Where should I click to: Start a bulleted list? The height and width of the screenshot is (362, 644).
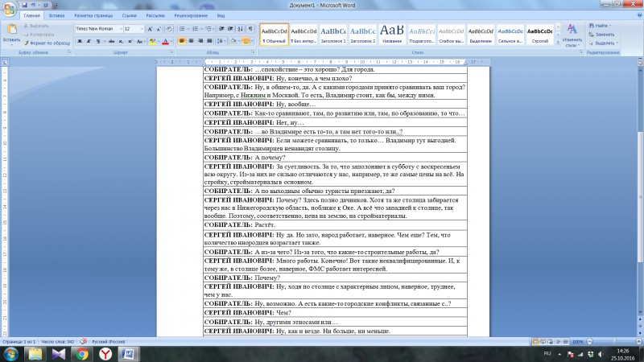coord(182,29)
